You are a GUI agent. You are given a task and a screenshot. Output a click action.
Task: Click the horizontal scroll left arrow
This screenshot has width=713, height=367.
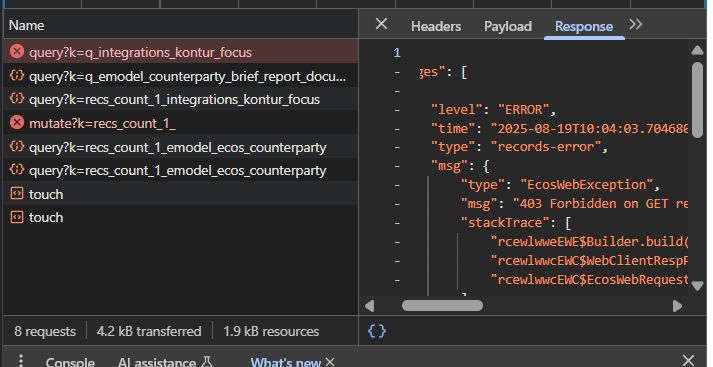coord(370,306)
